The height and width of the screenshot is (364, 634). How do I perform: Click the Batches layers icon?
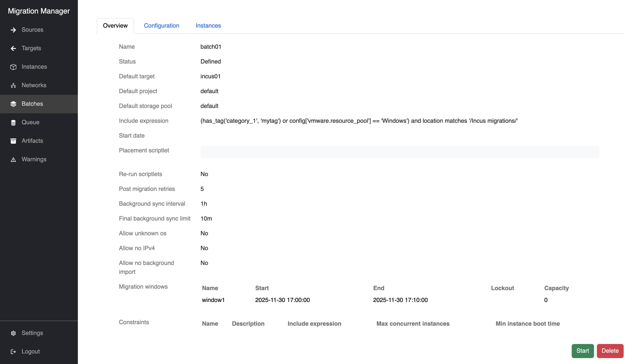(13, 104)
